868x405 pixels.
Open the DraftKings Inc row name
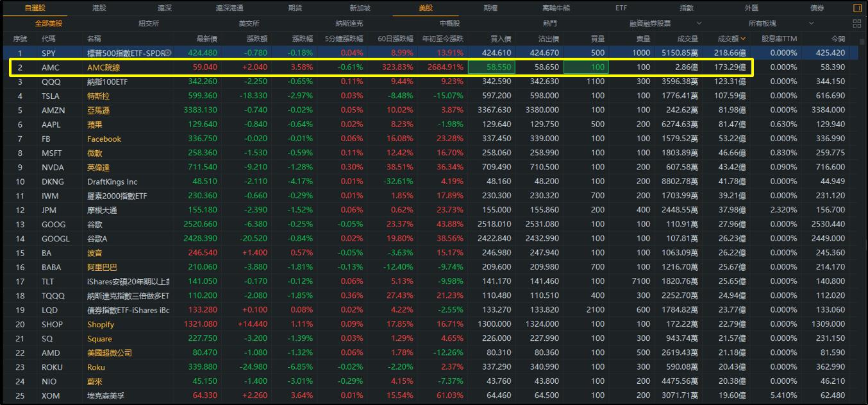click(x=112, y=182)
